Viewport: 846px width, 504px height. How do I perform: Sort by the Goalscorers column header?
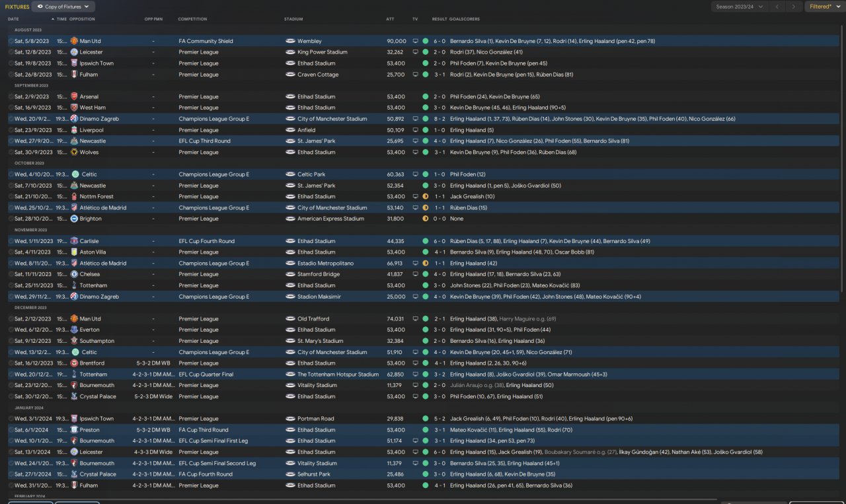click(x=465, y=19)
